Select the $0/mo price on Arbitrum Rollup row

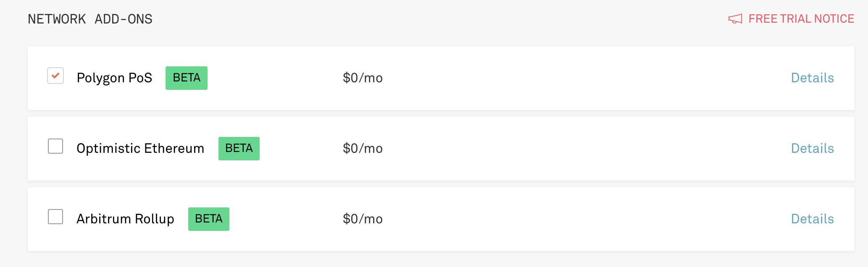click(363, 219)
